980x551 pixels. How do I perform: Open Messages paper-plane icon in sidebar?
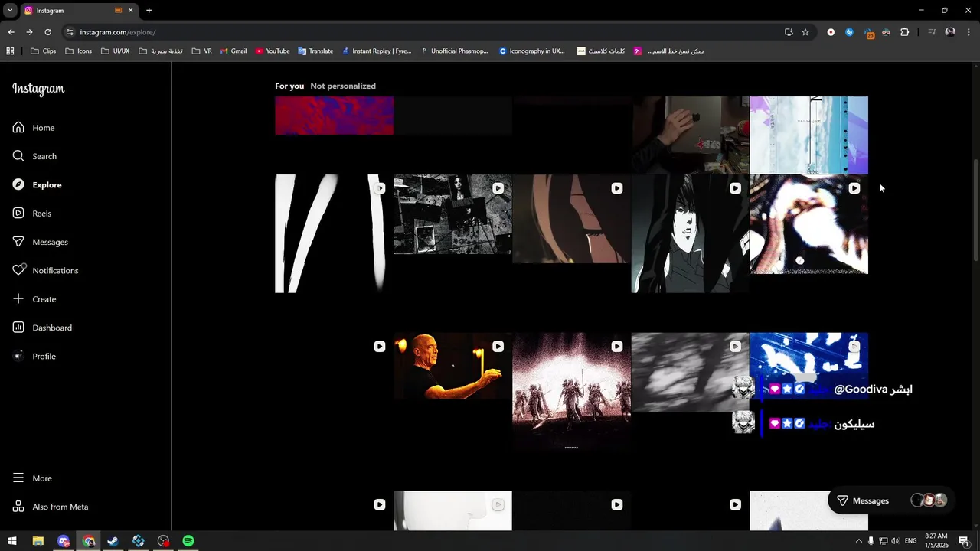click(18, 242)
